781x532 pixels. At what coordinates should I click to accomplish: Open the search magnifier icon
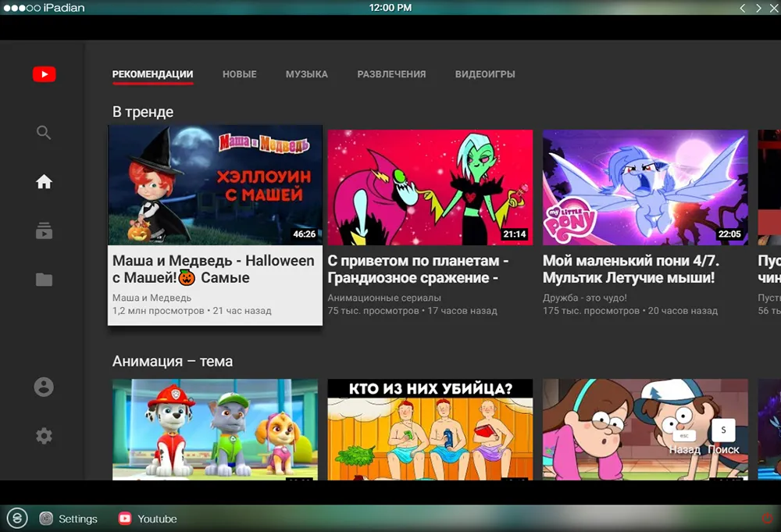(44, 133)
